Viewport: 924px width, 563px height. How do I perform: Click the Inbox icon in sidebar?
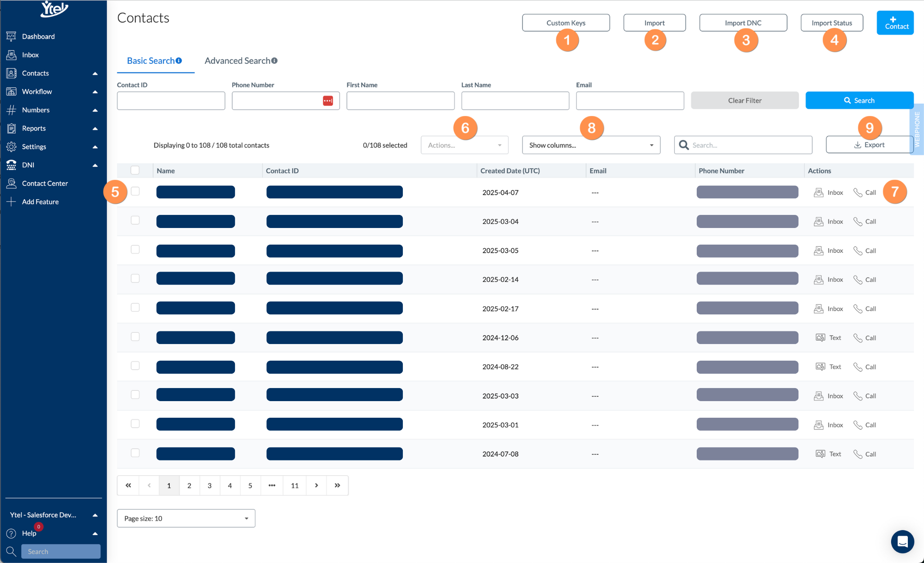tap(11, 54)
